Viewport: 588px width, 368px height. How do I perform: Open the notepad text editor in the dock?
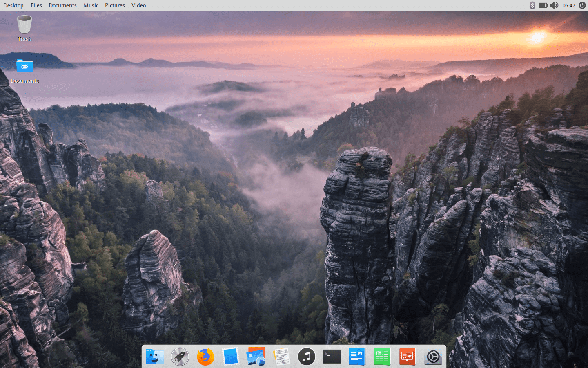point(281,357)
